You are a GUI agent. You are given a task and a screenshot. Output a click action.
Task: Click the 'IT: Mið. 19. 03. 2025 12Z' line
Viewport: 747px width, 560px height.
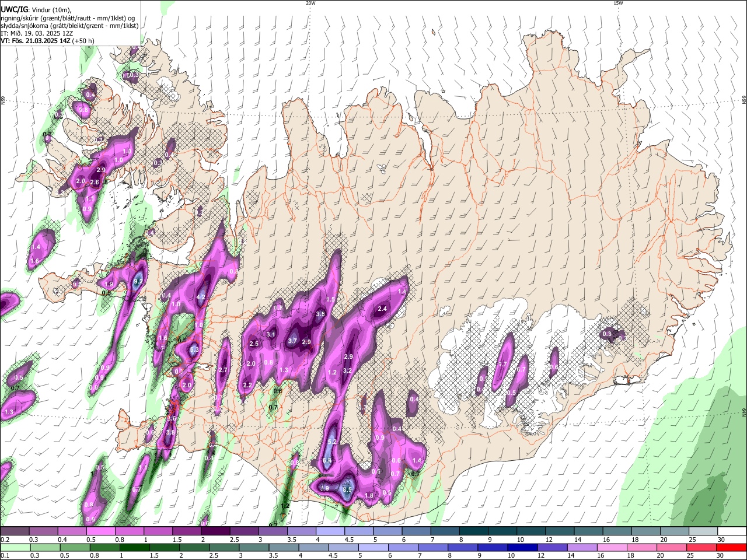[37, 33]
